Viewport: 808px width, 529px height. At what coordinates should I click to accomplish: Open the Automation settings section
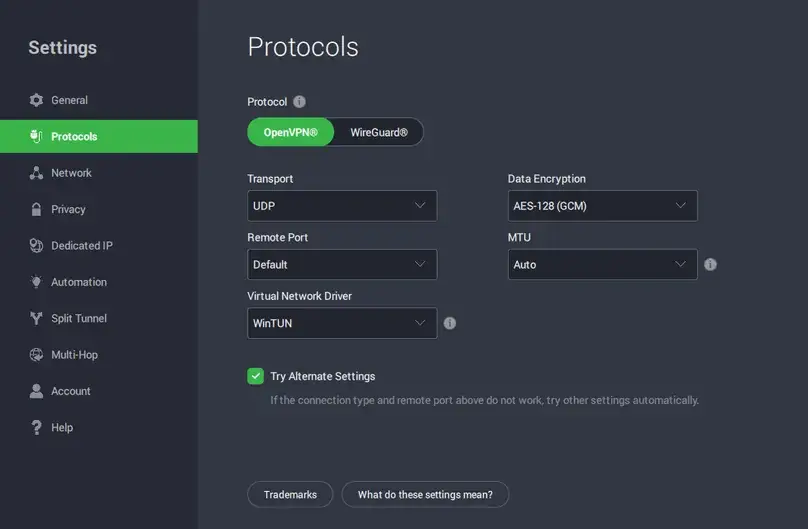[x=99, y=282]
